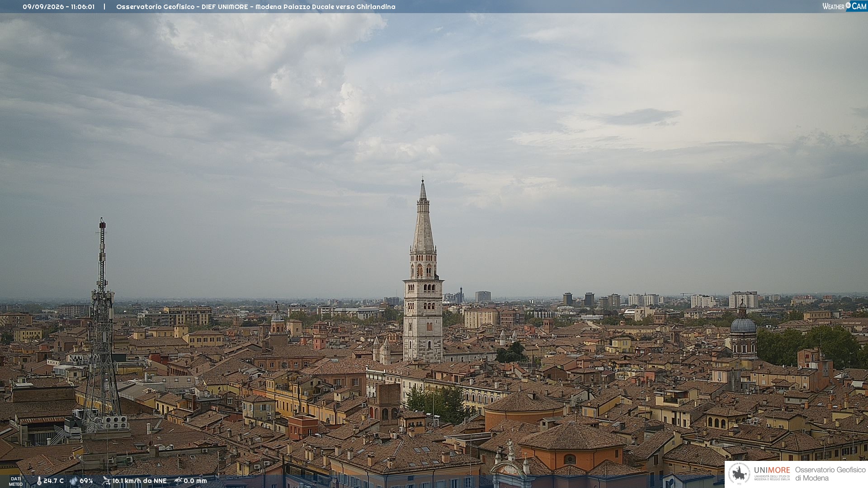The width and height of the screenshot is (868, 488).
Task: Click the grey church dome
Action: 743,324
